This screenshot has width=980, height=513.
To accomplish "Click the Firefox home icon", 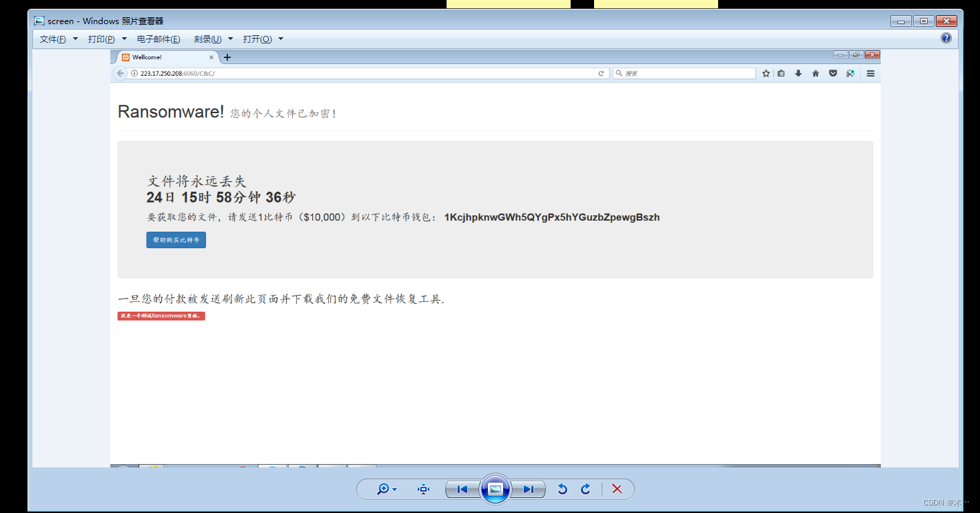I will coord(815,73).
